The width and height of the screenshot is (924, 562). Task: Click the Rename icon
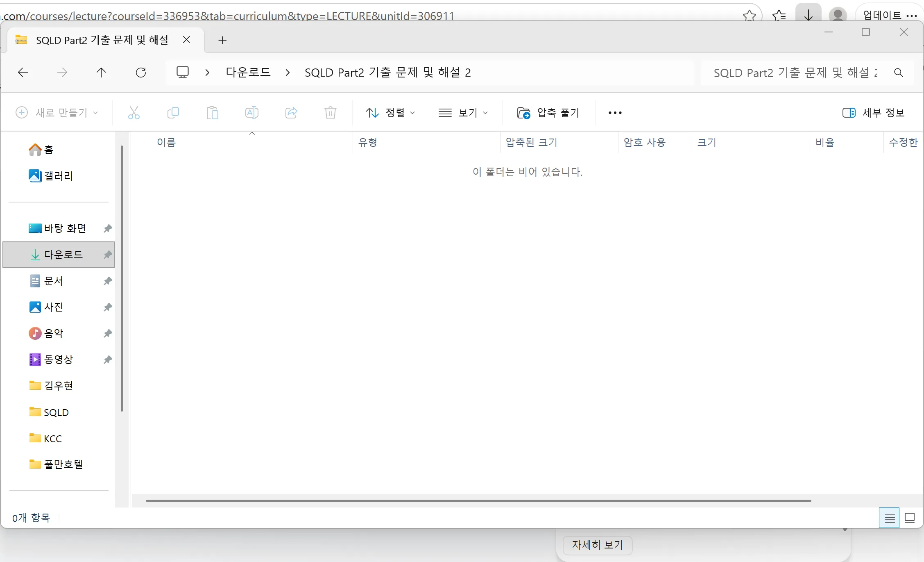252,112
